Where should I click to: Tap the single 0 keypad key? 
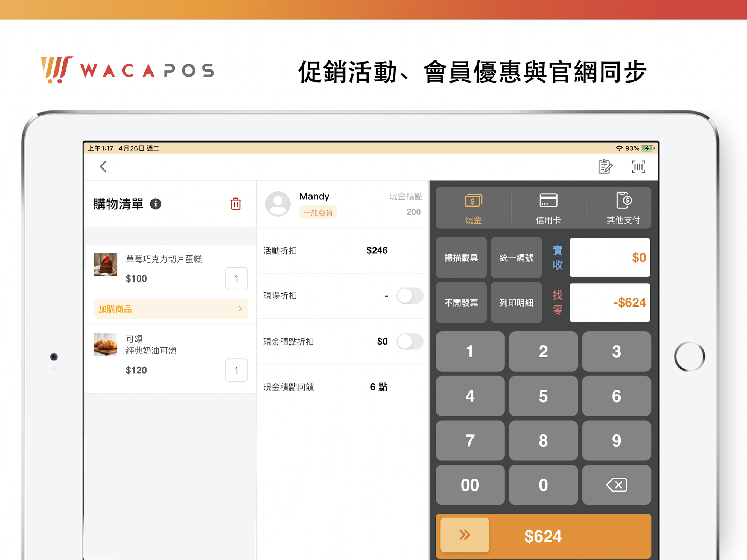(x=543, y=485)
